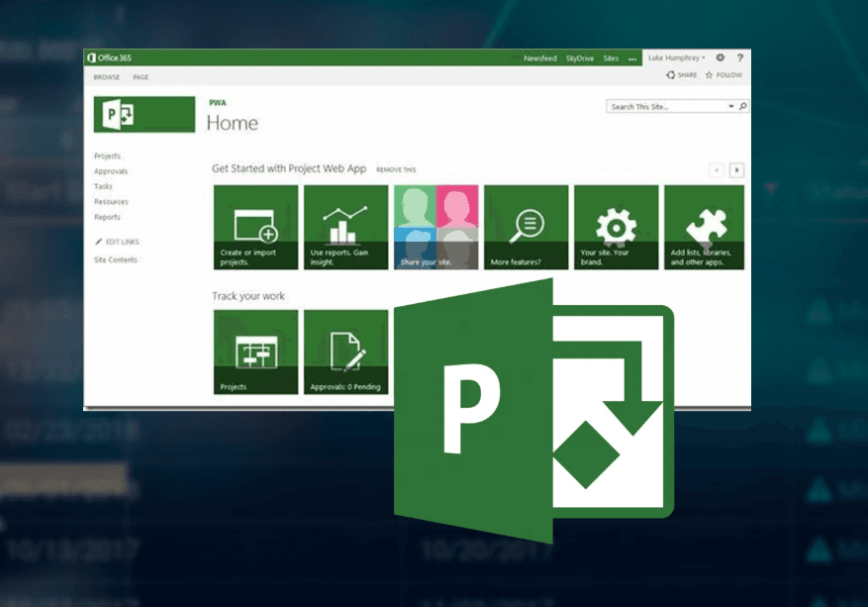Open the ellipsis overflow menu in top bar

632,58
